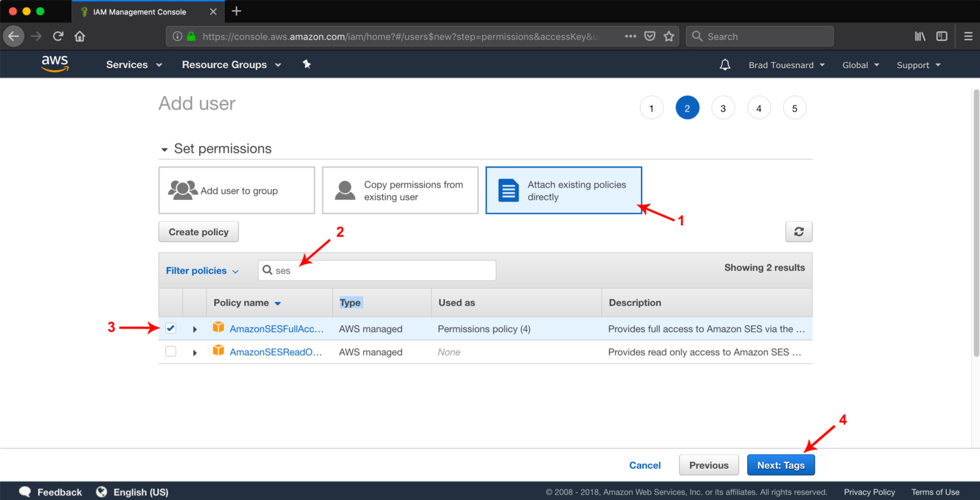
Task: Sort by the Used as column header
Action: tap(457, 303)
